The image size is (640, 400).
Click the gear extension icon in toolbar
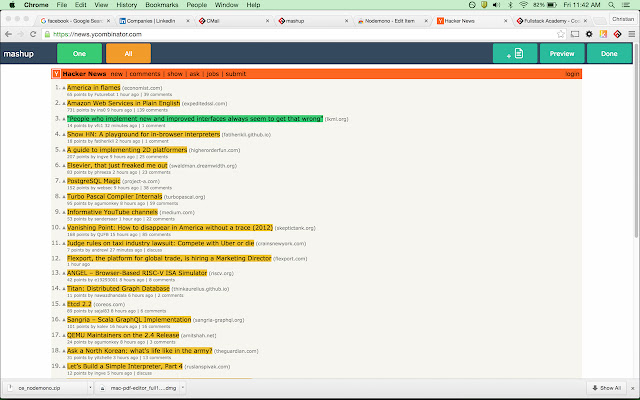[x=589, y=34]
